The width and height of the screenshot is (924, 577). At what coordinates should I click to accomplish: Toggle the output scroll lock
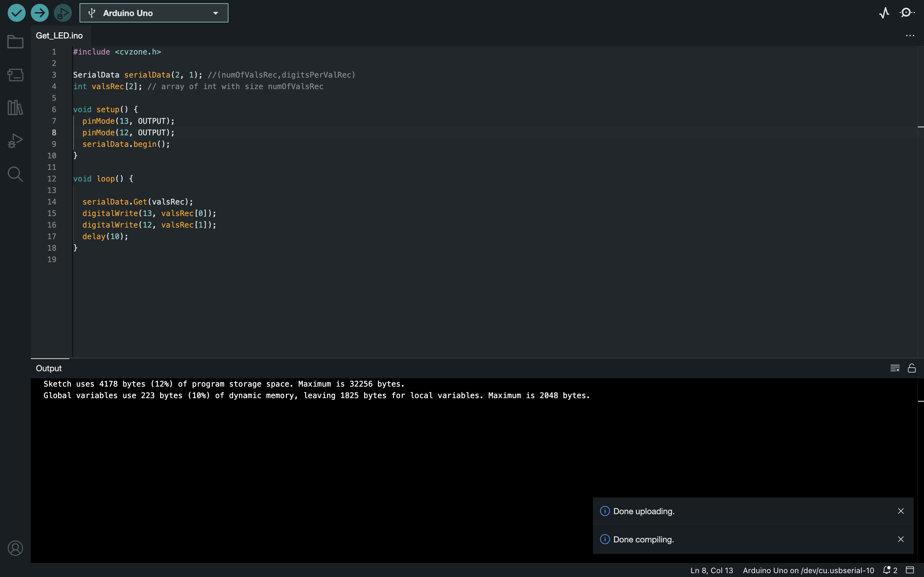tap(912, 368)
